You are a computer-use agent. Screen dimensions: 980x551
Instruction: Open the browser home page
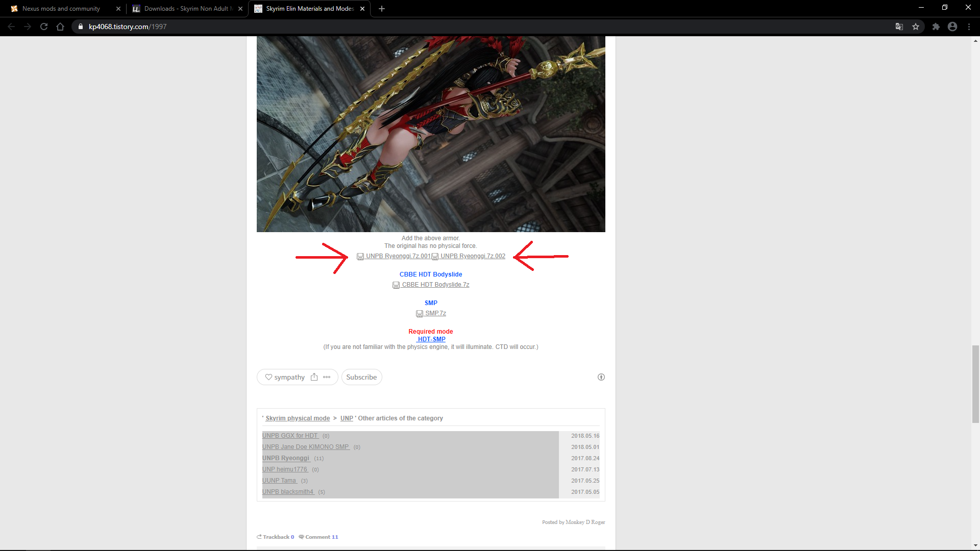(x=60, y=27)
